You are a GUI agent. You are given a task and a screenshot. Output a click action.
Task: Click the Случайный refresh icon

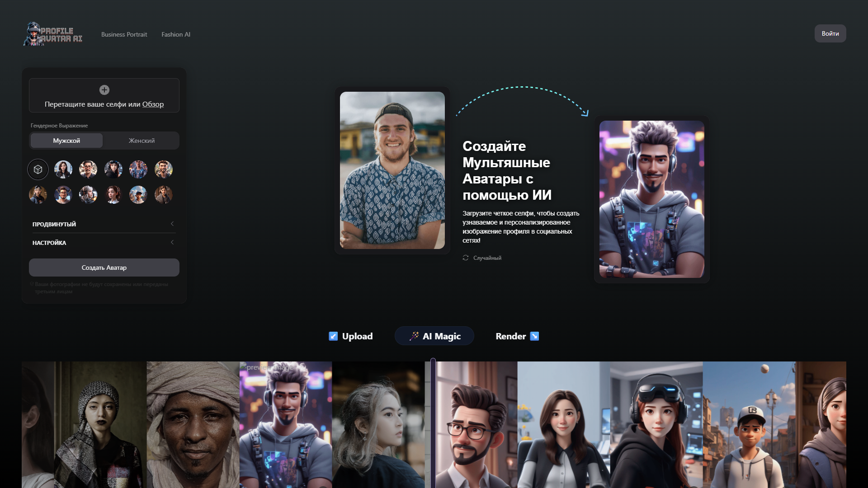pos(466,258)
